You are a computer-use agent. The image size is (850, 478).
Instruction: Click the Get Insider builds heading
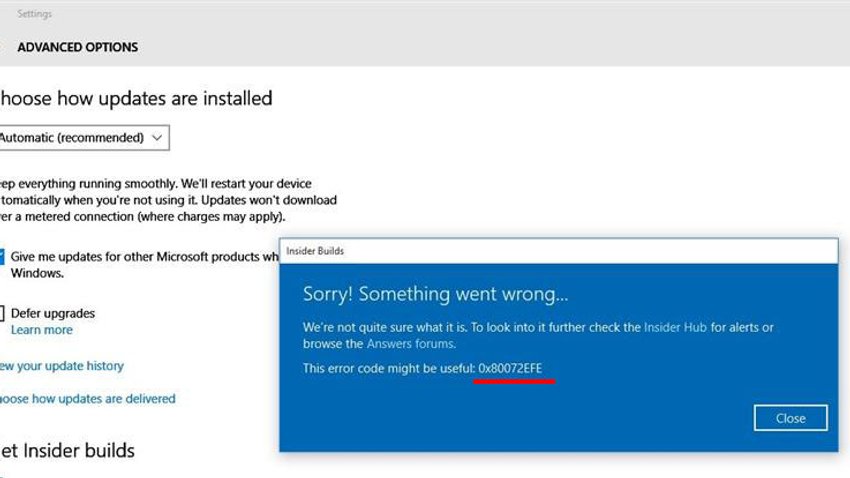(67, 450)
